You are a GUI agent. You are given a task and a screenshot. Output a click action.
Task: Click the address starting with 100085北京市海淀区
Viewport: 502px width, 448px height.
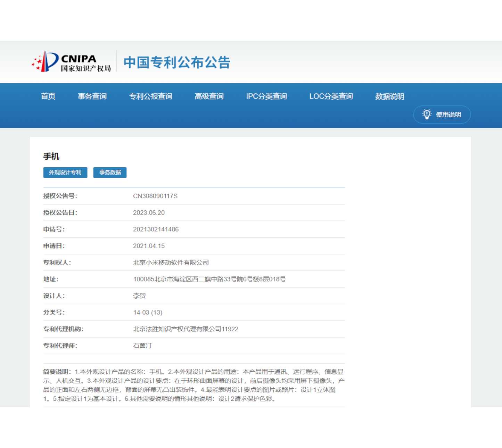click(x=209, y=279)
